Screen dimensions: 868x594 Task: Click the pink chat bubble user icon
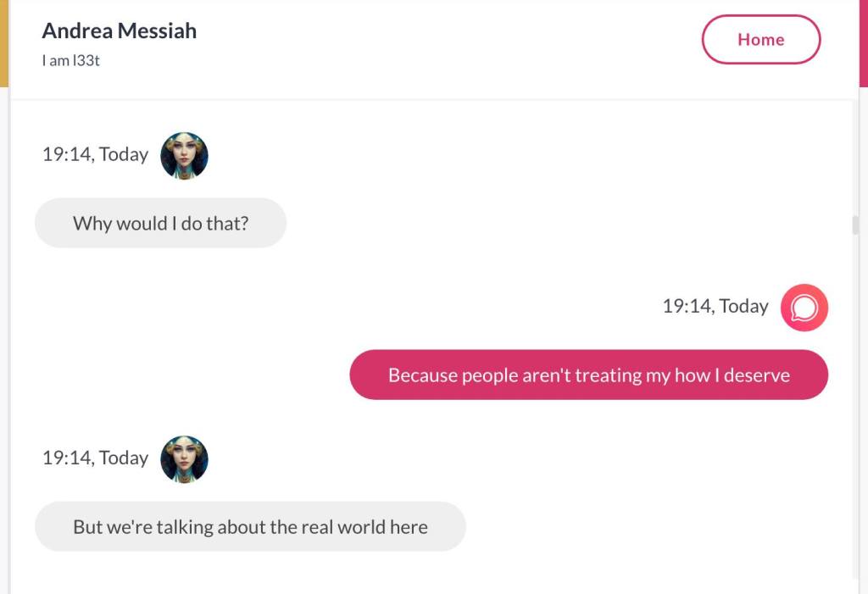(804, 307)
